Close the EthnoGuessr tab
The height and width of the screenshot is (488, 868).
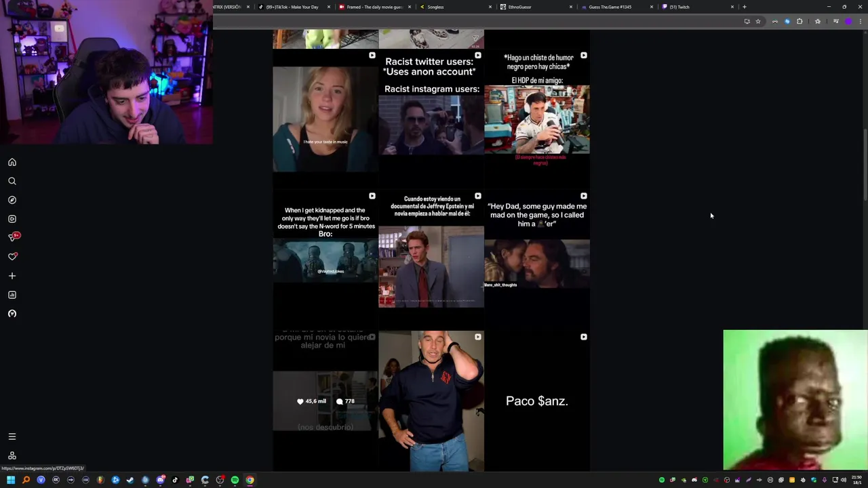click(571, 7)
